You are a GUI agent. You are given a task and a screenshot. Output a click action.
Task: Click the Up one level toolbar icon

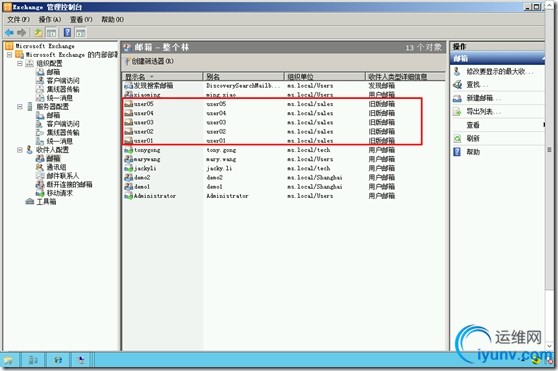pyautogui.click(x=38, y=33)
